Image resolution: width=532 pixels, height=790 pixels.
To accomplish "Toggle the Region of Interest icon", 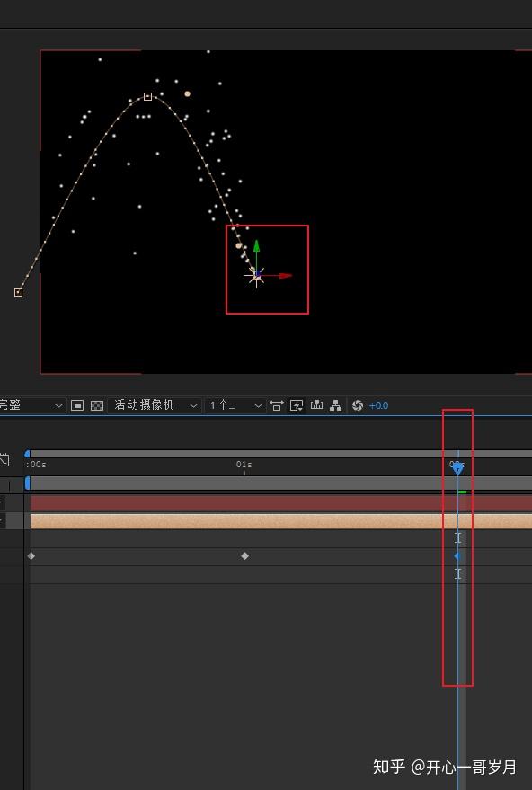I will click(x=77, y=405).
